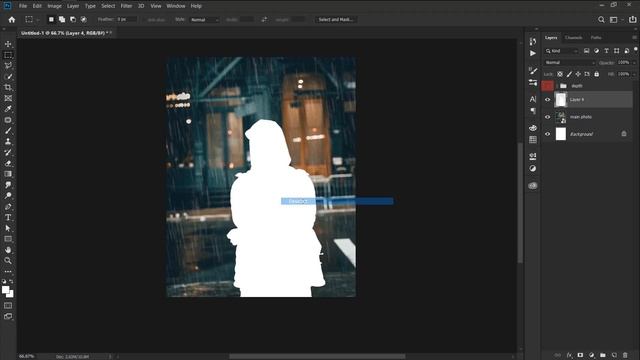
Task: Select the Rectangular Marquee tool in toolbox
Action: [x=8, y=55]
